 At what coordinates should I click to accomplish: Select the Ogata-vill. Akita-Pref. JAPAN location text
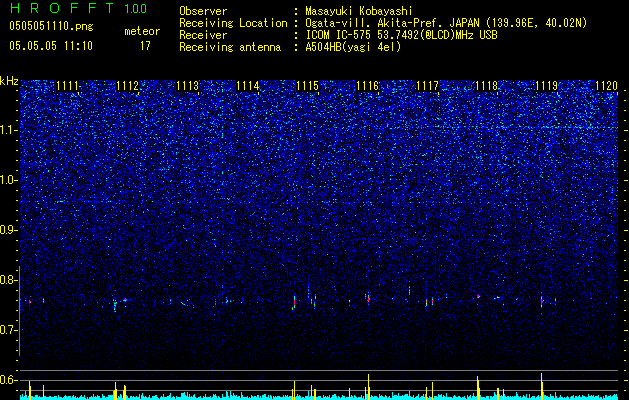pyautogui.click(x=446, y=23)
